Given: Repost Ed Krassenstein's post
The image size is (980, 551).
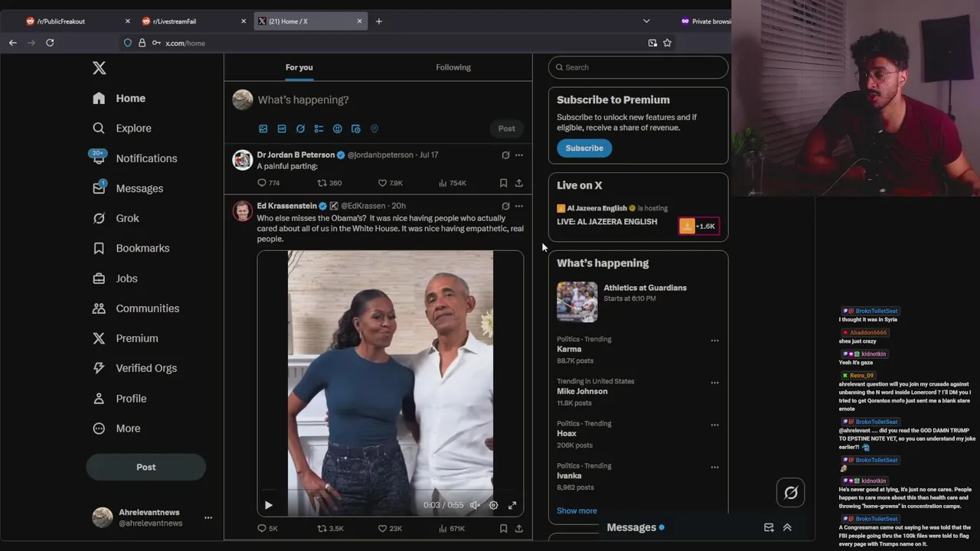Looking at the screenshot, I should coord(331,528).
